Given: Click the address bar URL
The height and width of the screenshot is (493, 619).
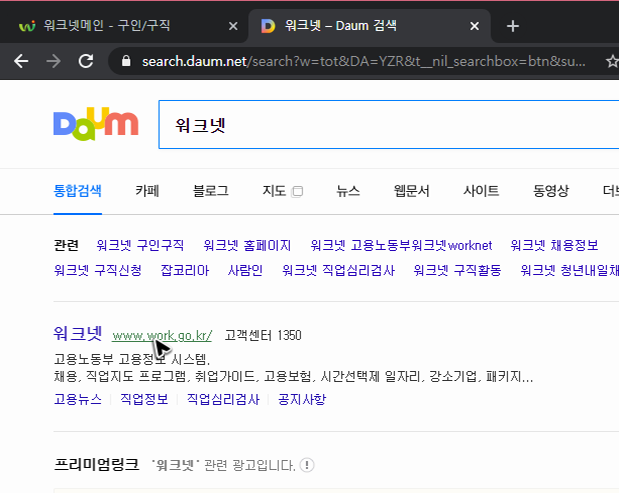Looking at the screenshot, I should click(x=363, y=61).
